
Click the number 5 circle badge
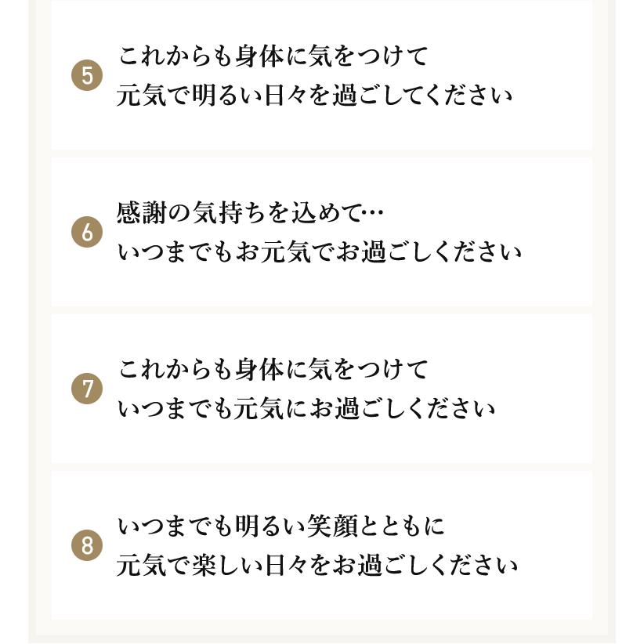[x=87, y=76]
